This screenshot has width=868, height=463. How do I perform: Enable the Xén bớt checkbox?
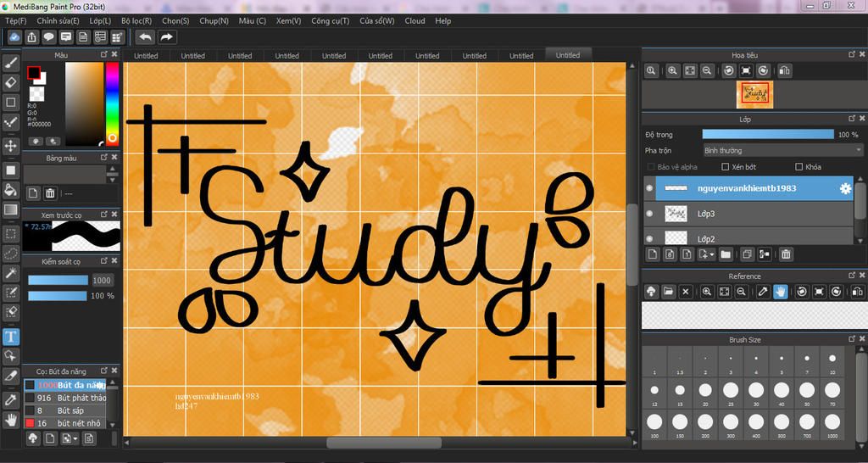pos(726,167)
